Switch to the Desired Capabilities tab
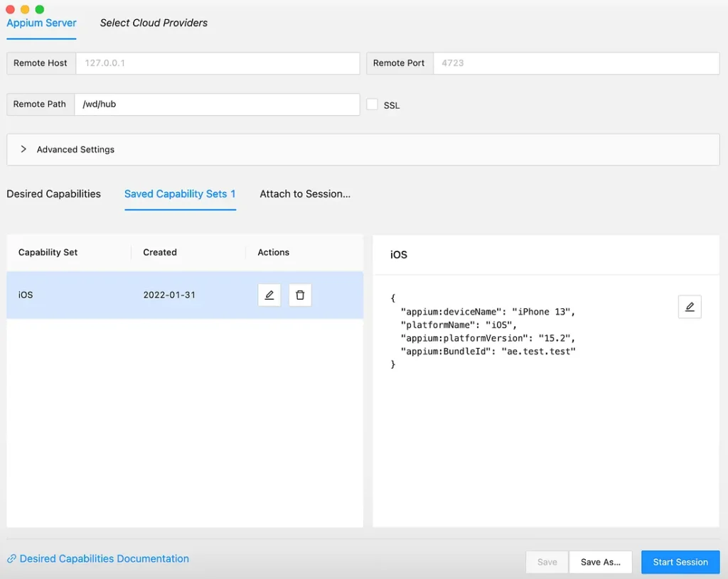The width and height of the screenshot is (728, 579). tap(54, 194)
